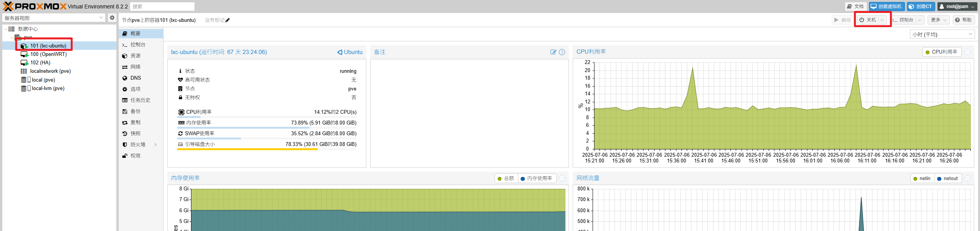
Task: Open the 备份 backup tab
Action: [136, 111]
